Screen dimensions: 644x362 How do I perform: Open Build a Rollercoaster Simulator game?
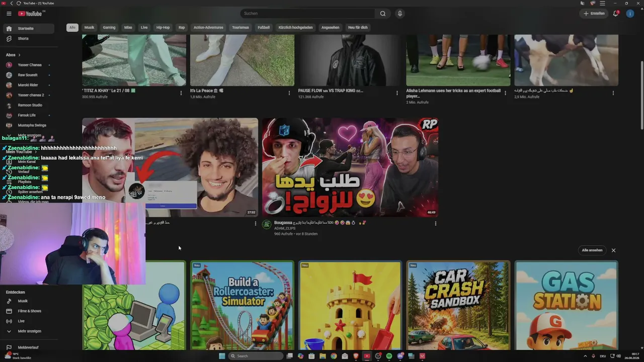(x=242, y=305)
